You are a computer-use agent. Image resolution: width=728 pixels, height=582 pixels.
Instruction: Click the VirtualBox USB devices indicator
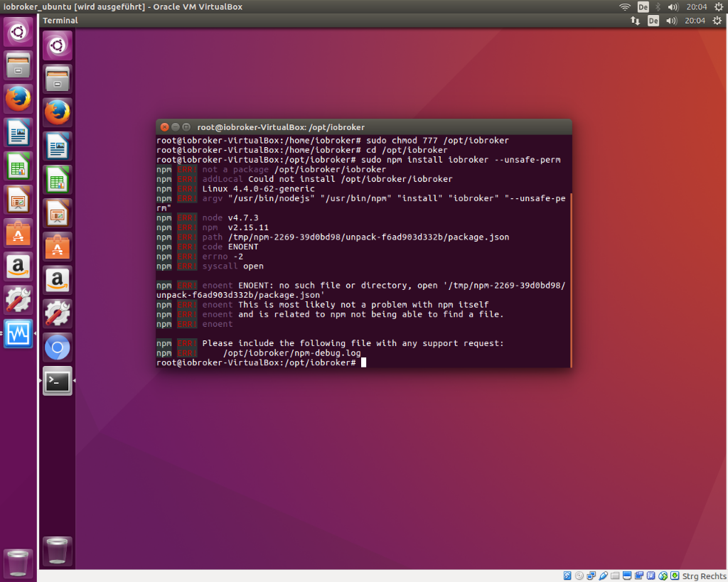[x=603, y=576]
